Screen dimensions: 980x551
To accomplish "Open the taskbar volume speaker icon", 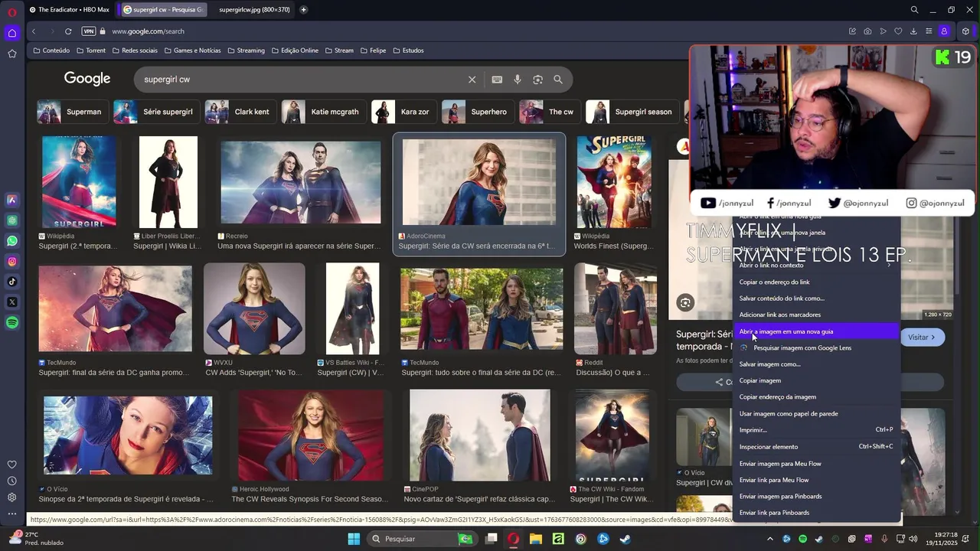I will (913, 539).
